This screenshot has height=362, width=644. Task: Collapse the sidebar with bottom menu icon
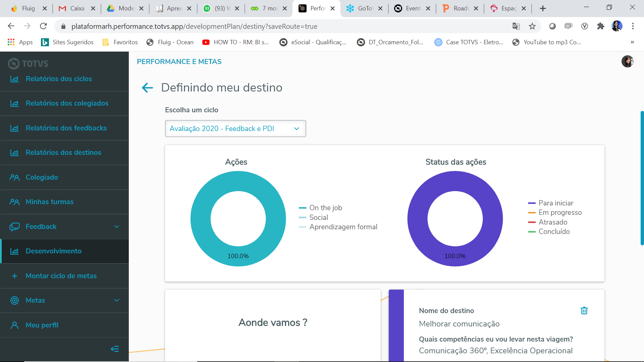[x=115, y=349]
